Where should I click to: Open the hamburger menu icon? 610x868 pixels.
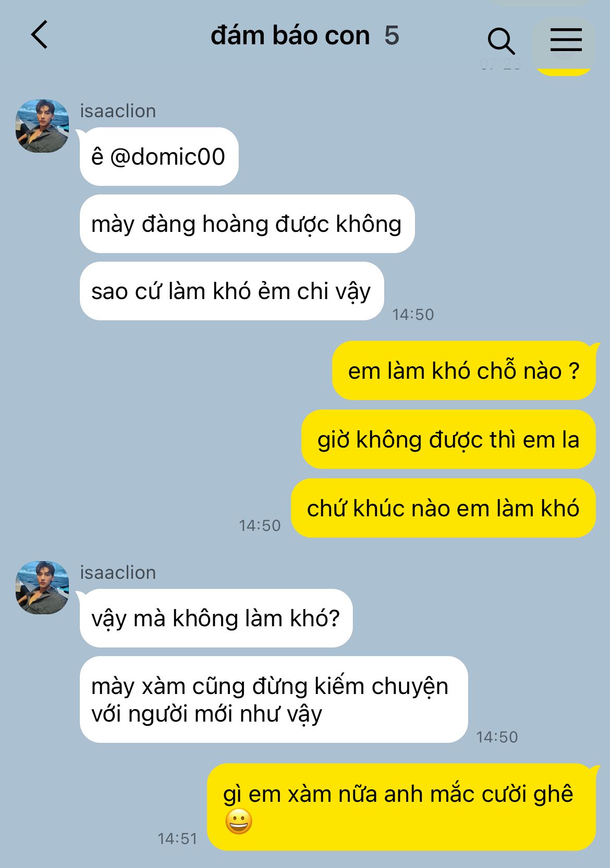566,40
